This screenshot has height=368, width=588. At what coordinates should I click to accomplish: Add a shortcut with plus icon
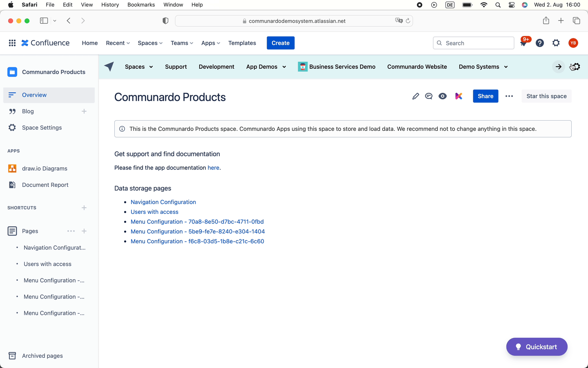[x=84, y=208]
